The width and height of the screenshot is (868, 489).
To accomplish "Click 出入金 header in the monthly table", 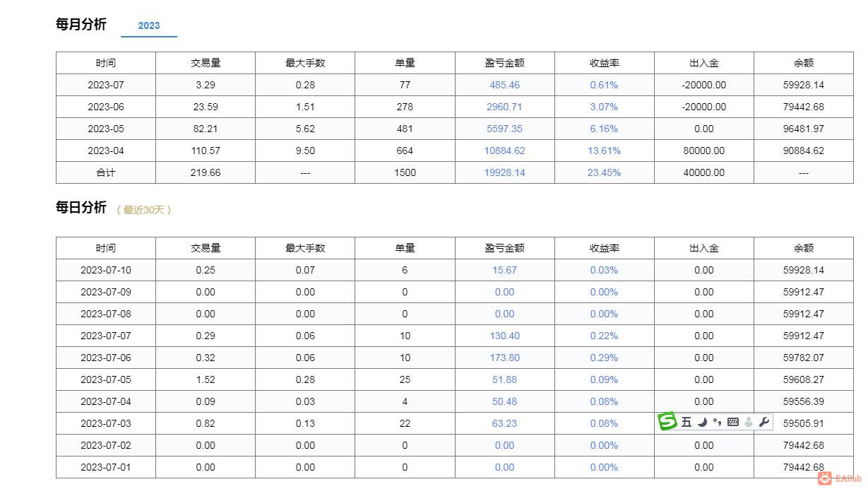I will (x=704, y=63).
